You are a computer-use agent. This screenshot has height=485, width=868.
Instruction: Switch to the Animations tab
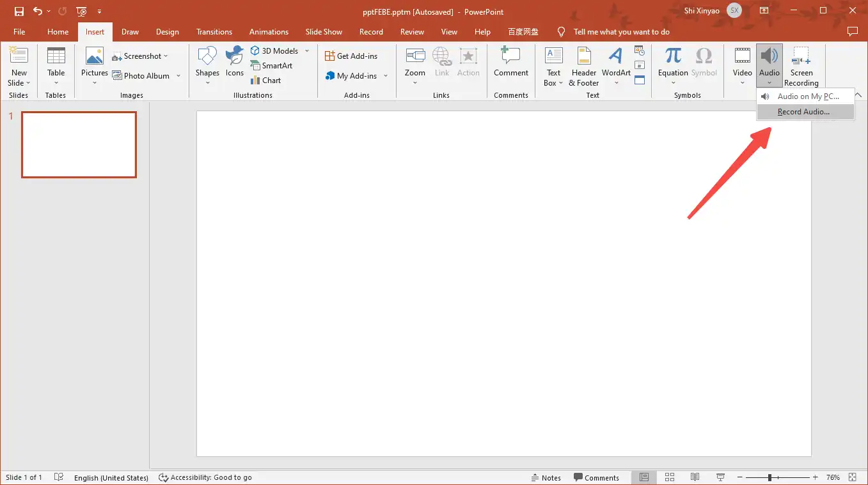269,32
